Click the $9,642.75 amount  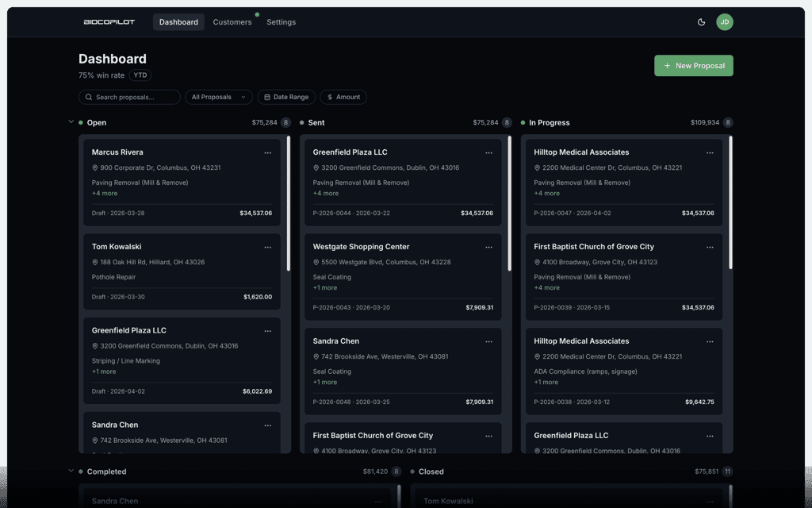coord(699,402)
